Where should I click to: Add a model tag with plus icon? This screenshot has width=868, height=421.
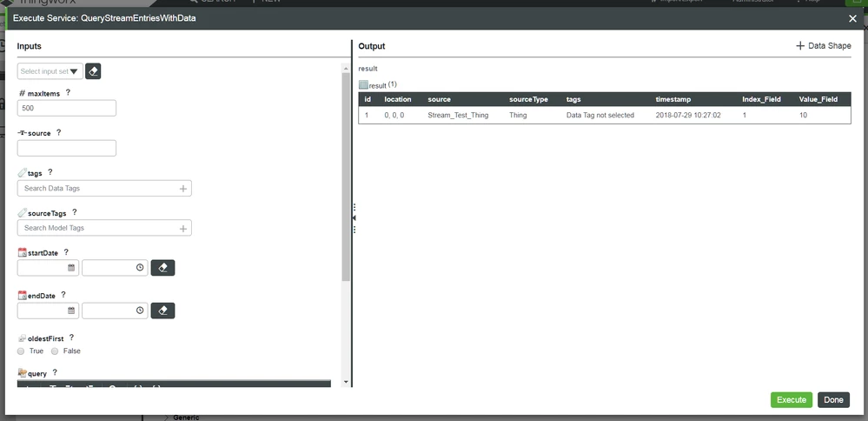tap(183, 228)
